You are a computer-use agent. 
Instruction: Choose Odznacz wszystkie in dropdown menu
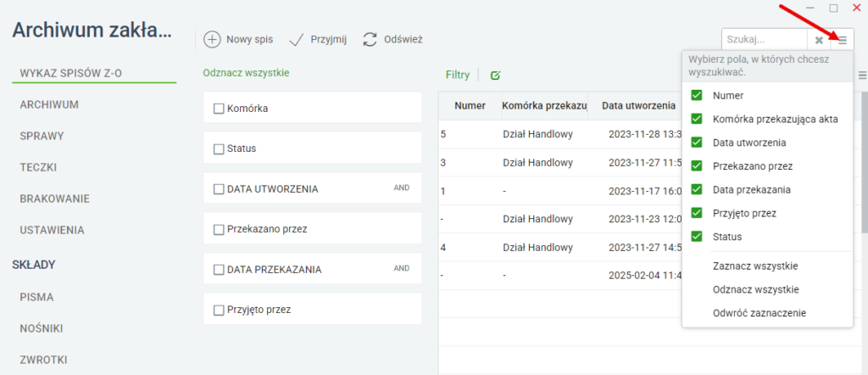pyautogui.click(x=755, y=289)
